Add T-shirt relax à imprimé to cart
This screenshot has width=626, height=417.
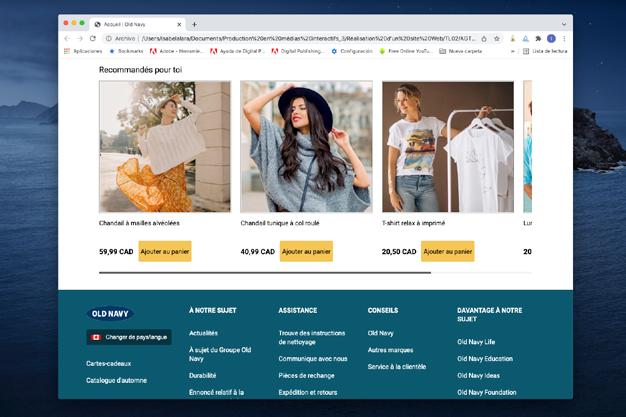(448, 251)
